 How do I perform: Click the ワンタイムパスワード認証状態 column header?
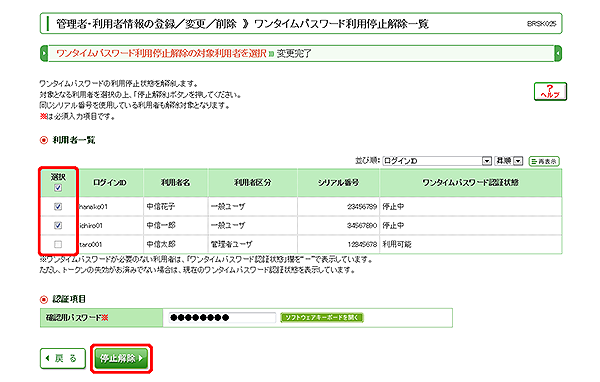pyautogui.click(x=470, y=183)
